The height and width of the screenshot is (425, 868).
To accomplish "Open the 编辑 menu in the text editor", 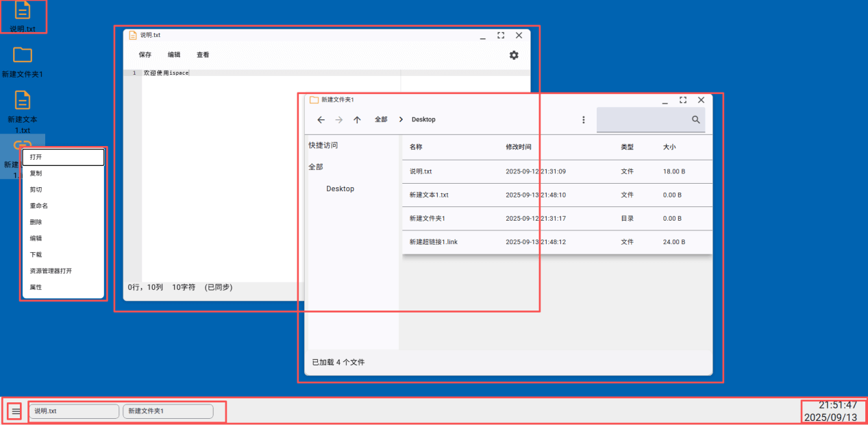I will click(173, 55).
